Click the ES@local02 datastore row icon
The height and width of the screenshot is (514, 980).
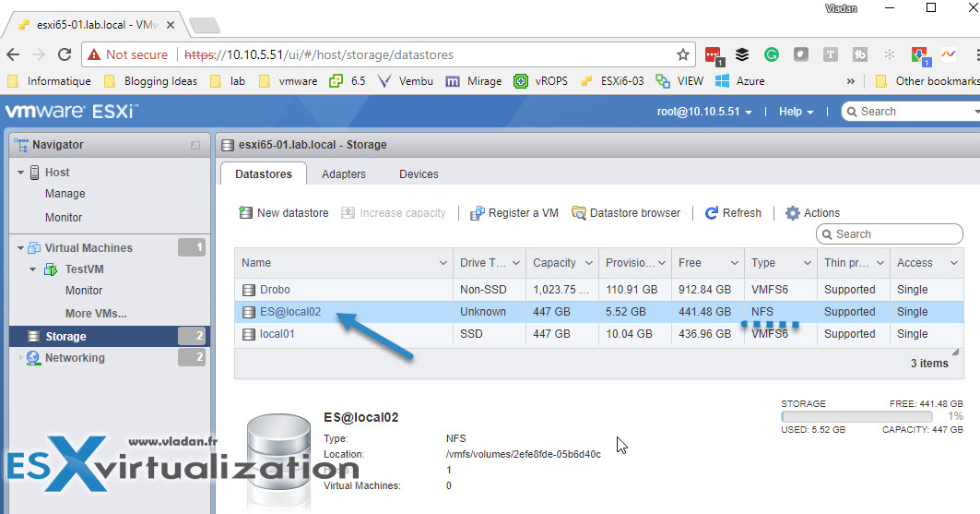249,312
